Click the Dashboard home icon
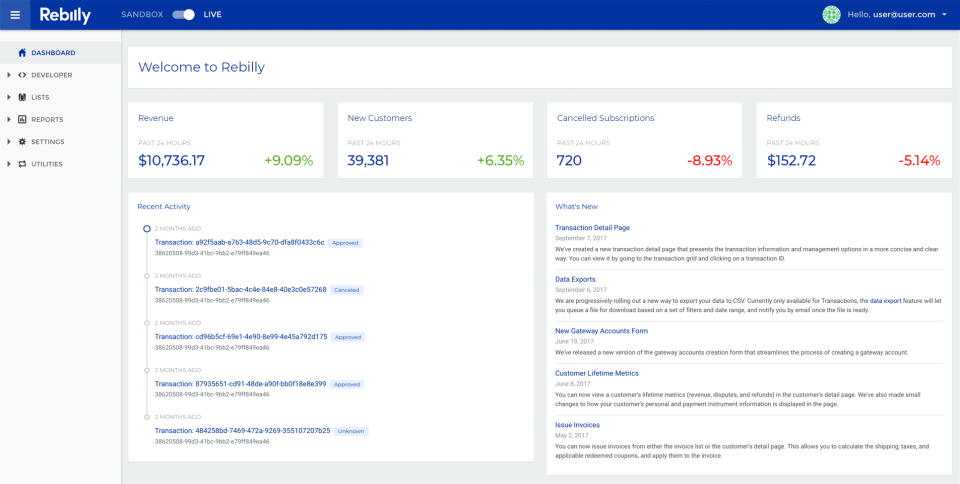The image size is (960, 484). [x=22, y=53]
